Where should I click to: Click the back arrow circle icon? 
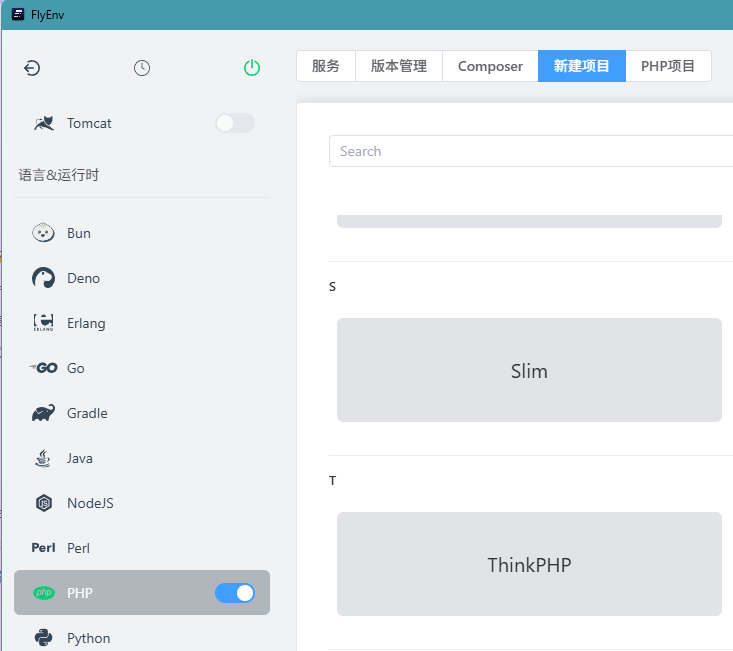pos(32,68)
